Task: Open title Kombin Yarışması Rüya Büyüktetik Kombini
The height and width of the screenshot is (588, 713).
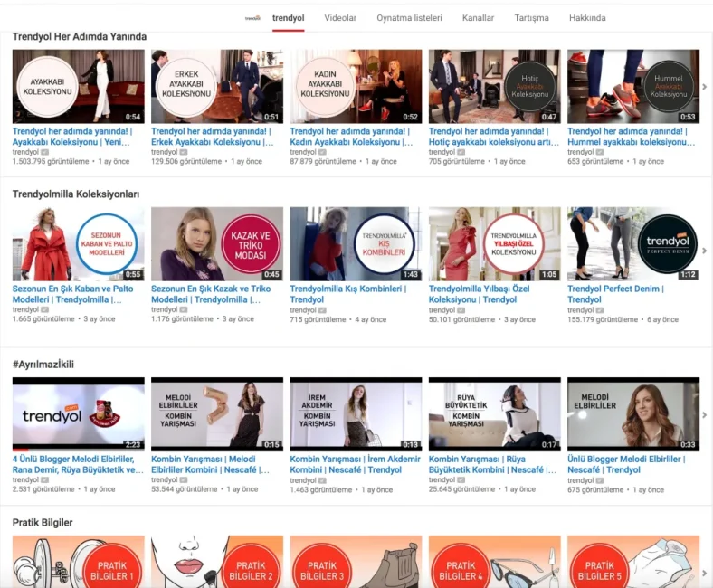Action: point(492,464)
